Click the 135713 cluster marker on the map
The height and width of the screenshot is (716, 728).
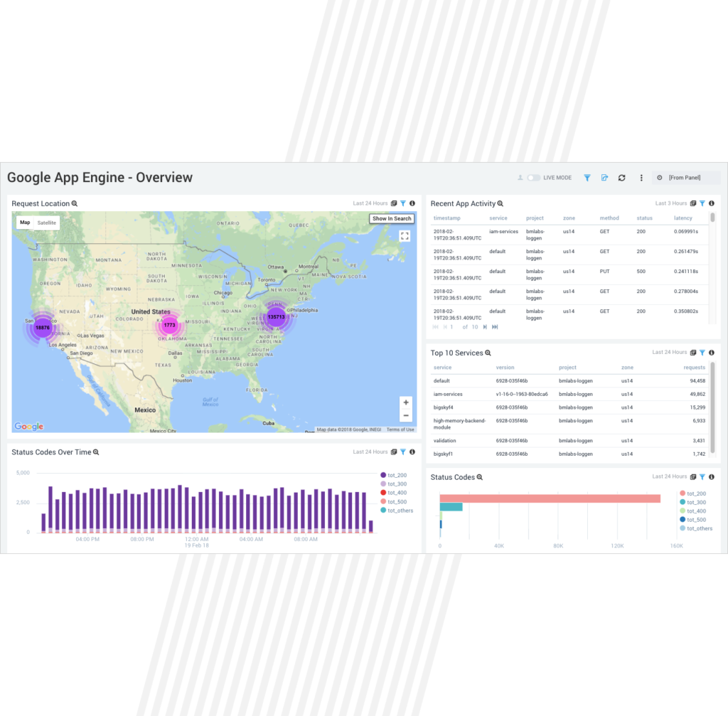277,317
